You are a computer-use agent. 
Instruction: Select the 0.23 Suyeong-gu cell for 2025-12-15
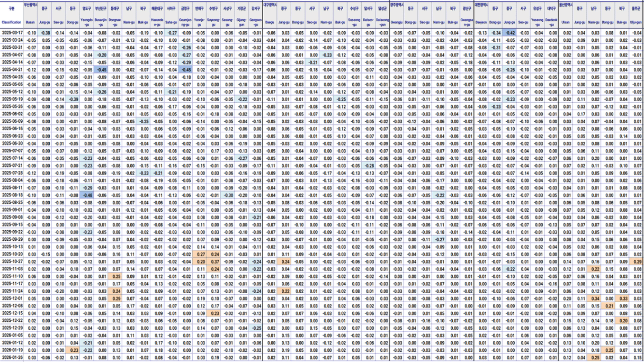point(214,313)
